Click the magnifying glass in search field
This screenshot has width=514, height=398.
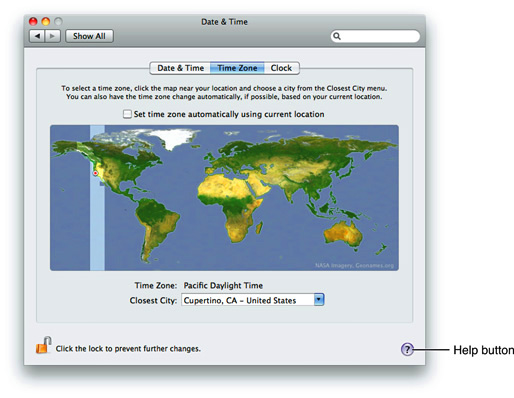tap(337, 36)
